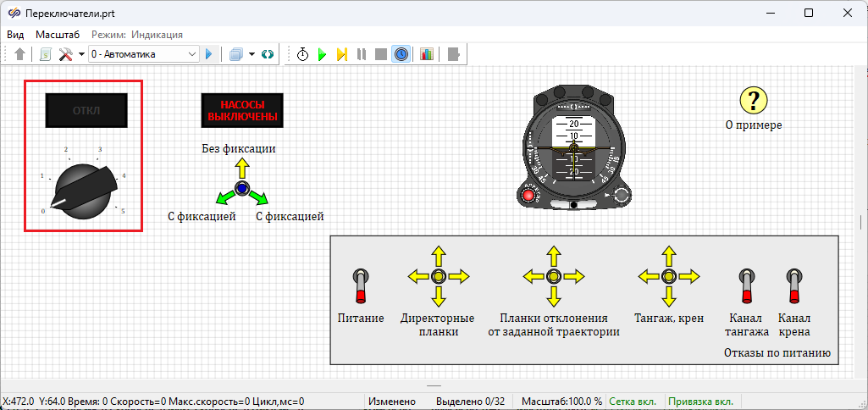This screenshot has height=410, width=868.
Task: Click the hammer and wrench tools icon
Action: click(x=65, y=54)
